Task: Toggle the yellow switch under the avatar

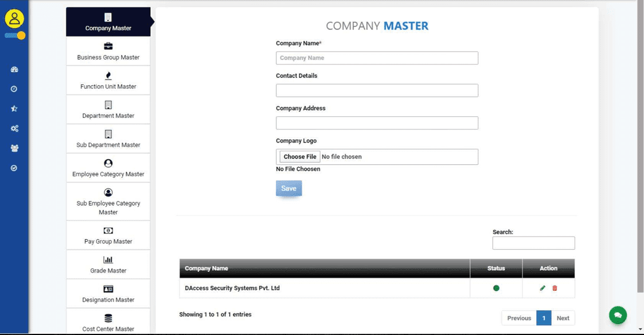Action: tap(15, 36)
